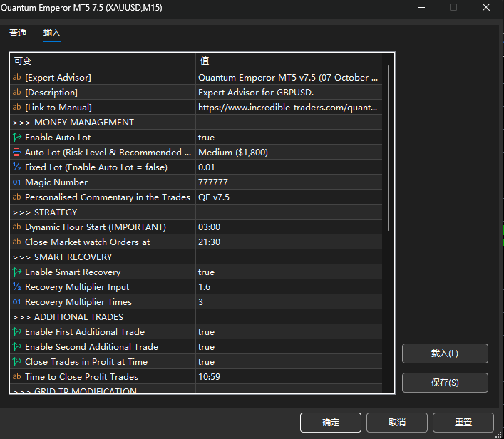Click the 'Magic Number' parameter name
504x439 pixels.
56,182
